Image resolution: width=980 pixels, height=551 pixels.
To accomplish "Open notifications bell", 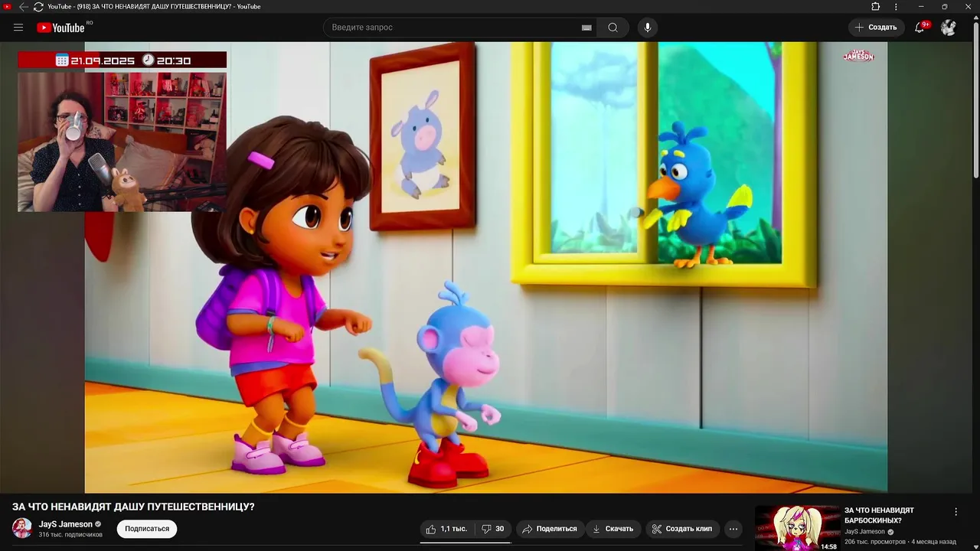I will click(x=920, y=28).
